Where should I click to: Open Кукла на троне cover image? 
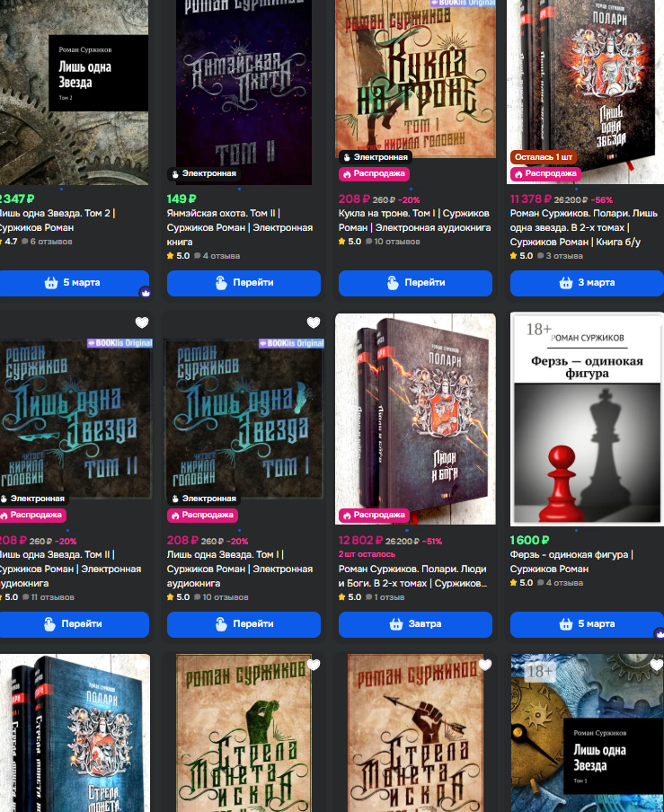(x=415, y=79)
